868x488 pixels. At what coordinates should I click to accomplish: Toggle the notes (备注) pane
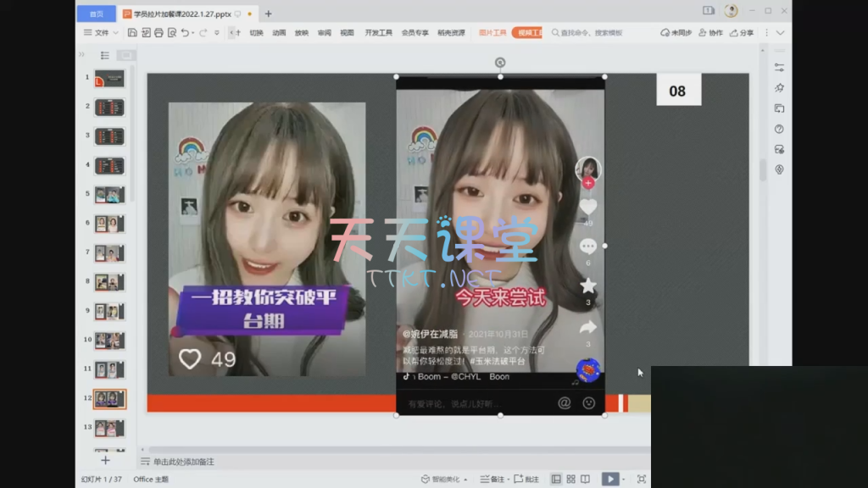click(492, 479)
